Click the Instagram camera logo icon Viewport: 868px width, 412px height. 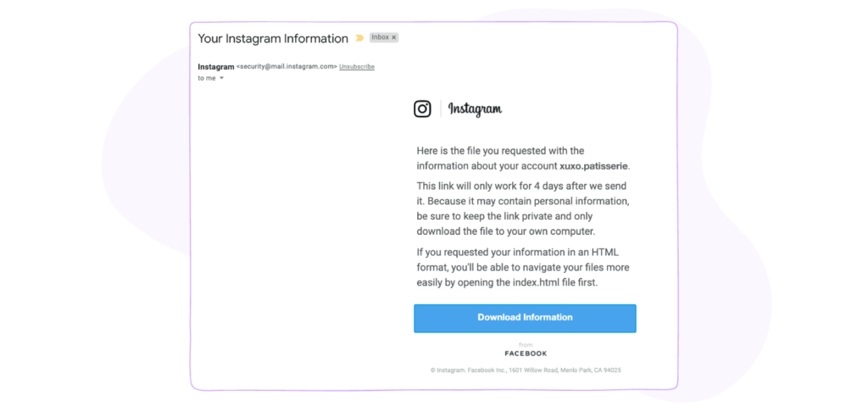coord(422,109)
